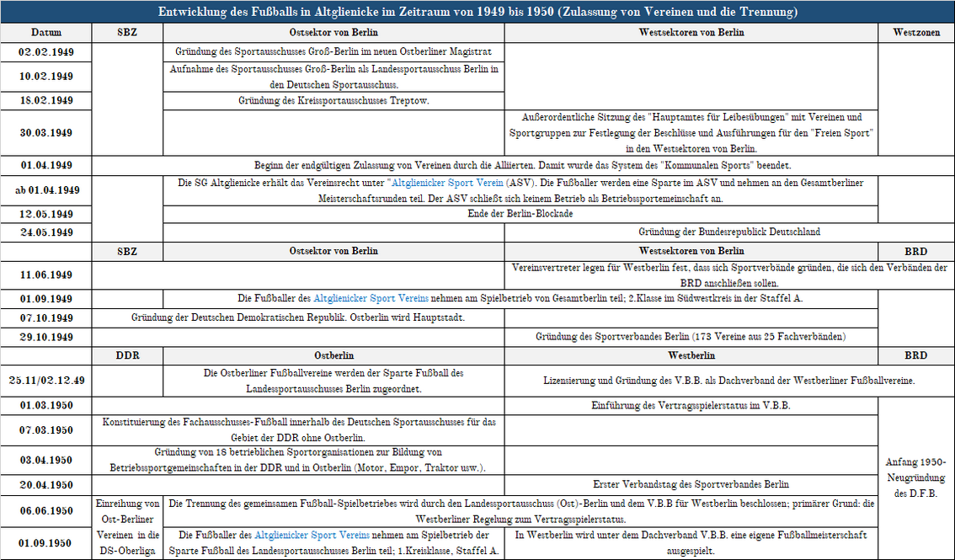Click the 'Ostberlin' header cell
The height and width of the screenshot is (560, 955).
[x=333, y=355]
